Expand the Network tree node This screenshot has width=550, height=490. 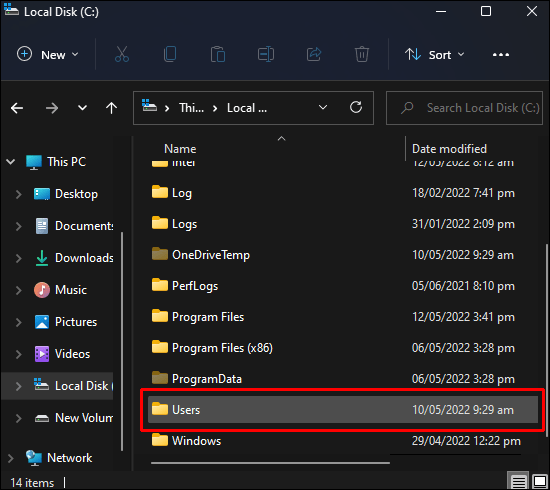tap(11, 458)
